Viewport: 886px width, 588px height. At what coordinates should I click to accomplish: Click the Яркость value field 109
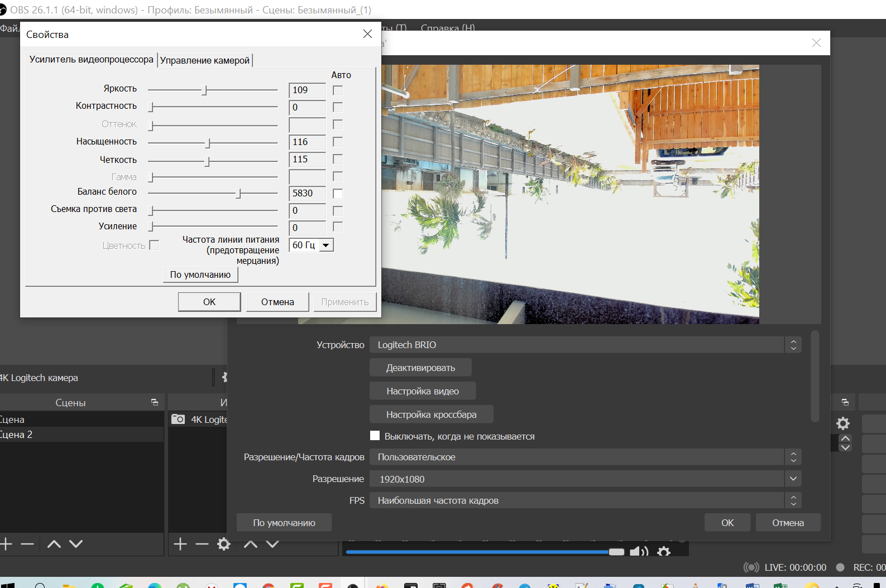(x=308, y=90)
